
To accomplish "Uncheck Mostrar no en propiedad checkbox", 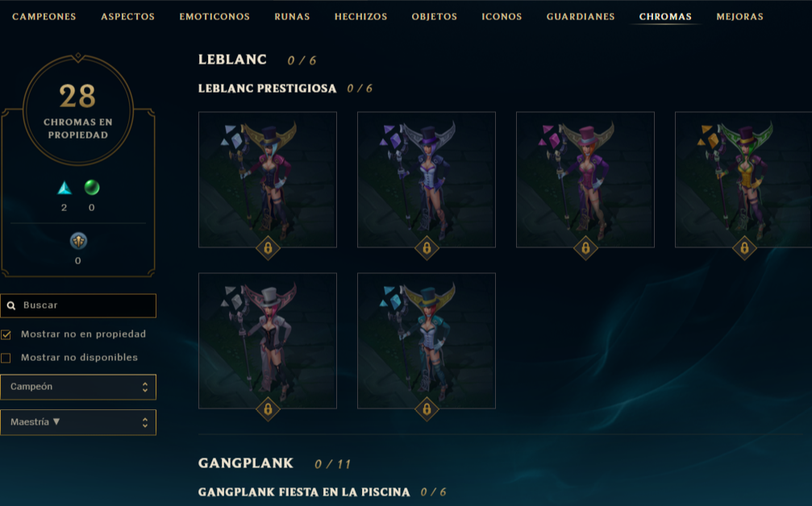I will [6, 334].
